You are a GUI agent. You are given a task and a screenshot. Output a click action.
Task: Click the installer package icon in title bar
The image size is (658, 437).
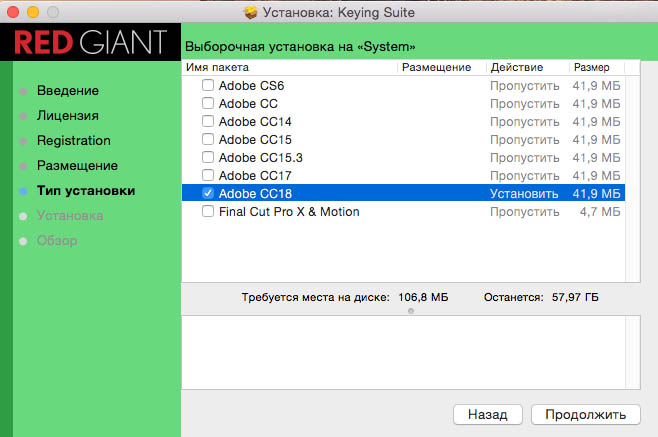pyautogui.click(x=251, y=13)
